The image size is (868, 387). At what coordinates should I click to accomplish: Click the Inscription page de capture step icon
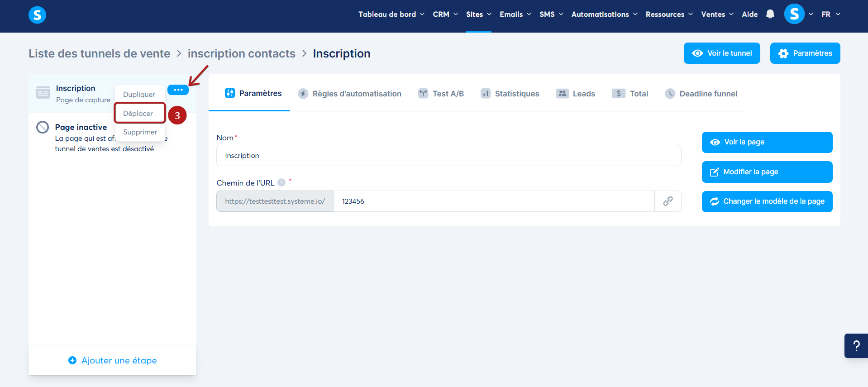point(43,92)
